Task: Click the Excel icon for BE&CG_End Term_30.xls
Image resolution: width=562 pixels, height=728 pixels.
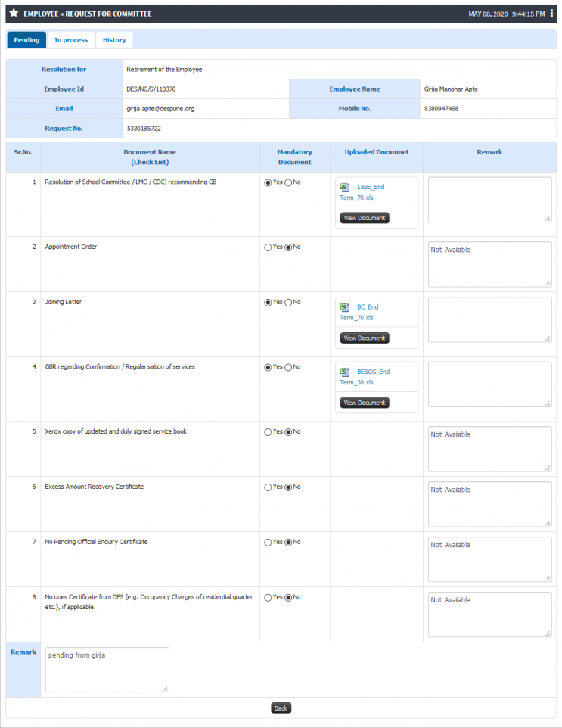Action: point(345,372)
